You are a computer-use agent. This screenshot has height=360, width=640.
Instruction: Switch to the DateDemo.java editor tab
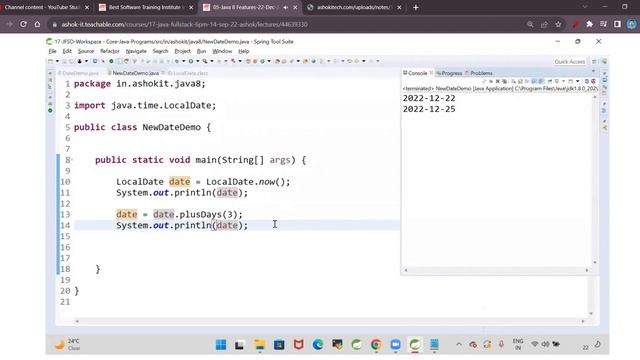click(x=79, y=73)
